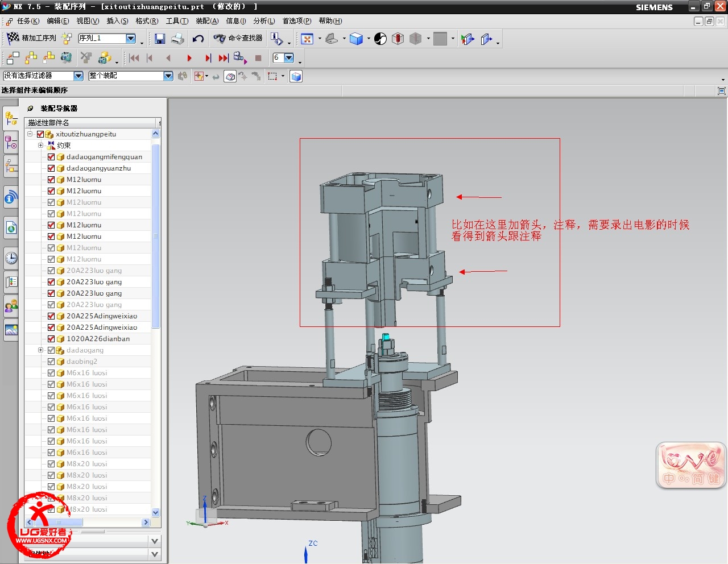Play the sequence backward

pos(168,58)
